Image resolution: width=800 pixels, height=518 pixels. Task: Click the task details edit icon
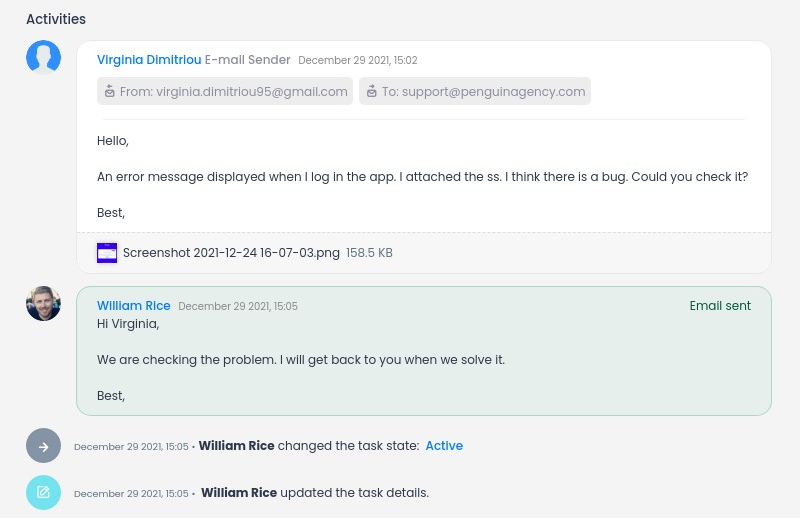pos(43,493)
